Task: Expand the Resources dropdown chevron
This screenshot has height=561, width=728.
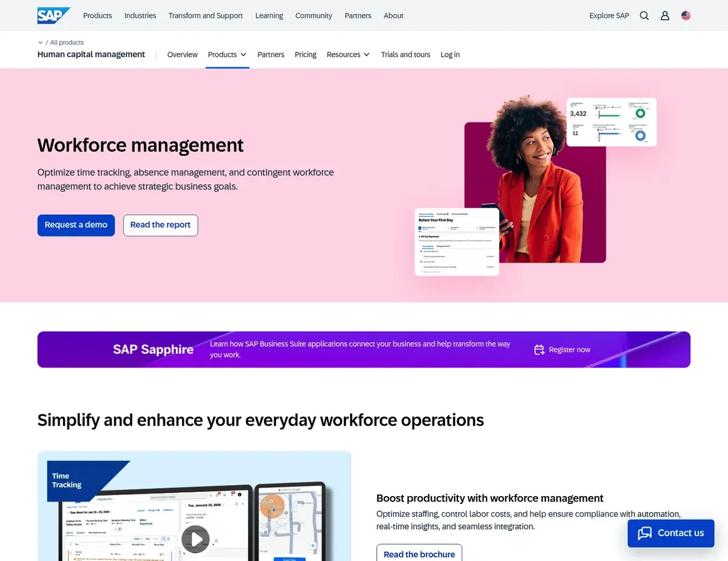Action: 366,55
